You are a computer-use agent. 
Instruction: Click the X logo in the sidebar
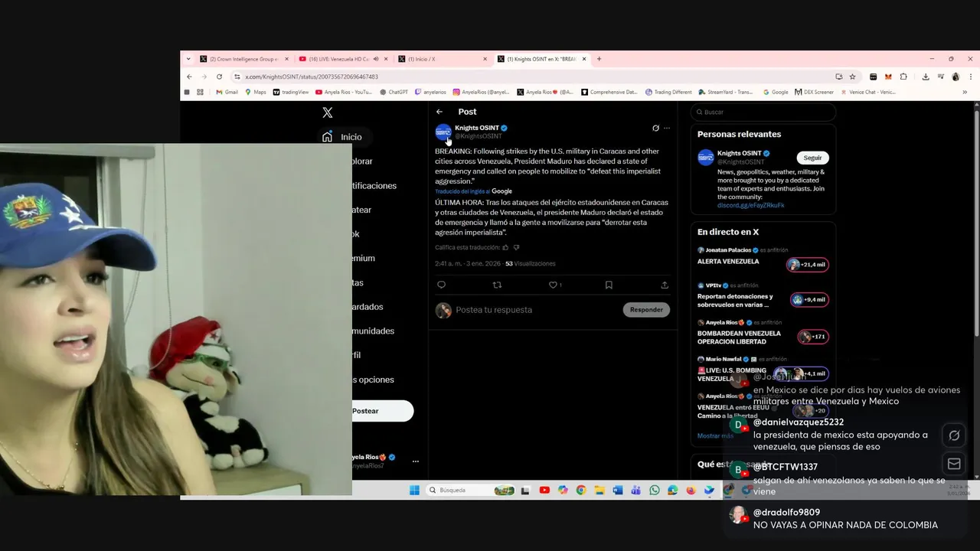click(x=328, y=112)
